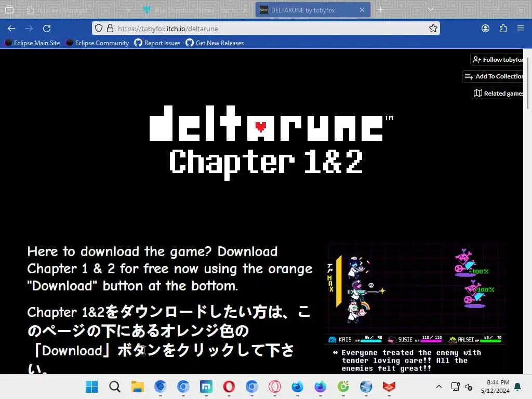Open the Report Issues bookmark
This screenshot has width=532, height=399.
coord(157,43)
